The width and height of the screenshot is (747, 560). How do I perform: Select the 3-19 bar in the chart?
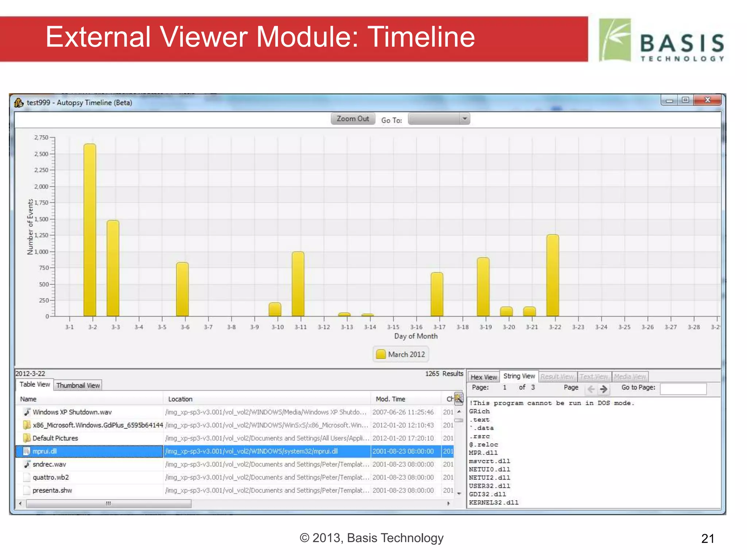[x=483, y=287]
